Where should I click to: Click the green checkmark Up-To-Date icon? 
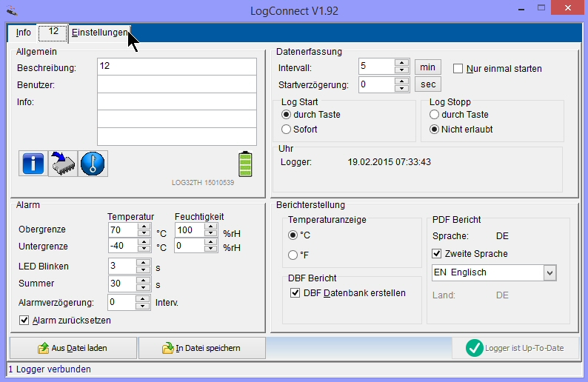click(x=474, y=348)
